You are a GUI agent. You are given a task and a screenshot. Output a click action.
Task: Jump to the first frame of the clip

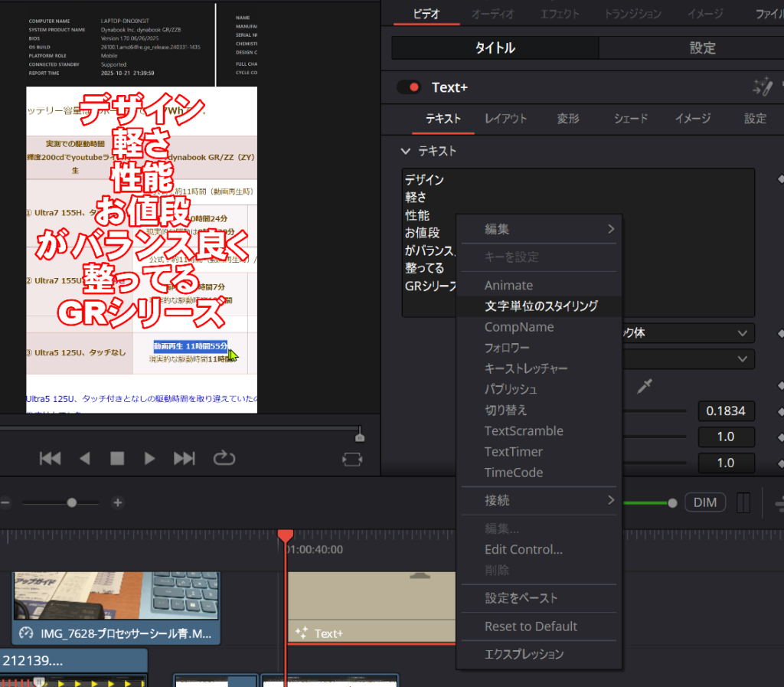[51, 458]
